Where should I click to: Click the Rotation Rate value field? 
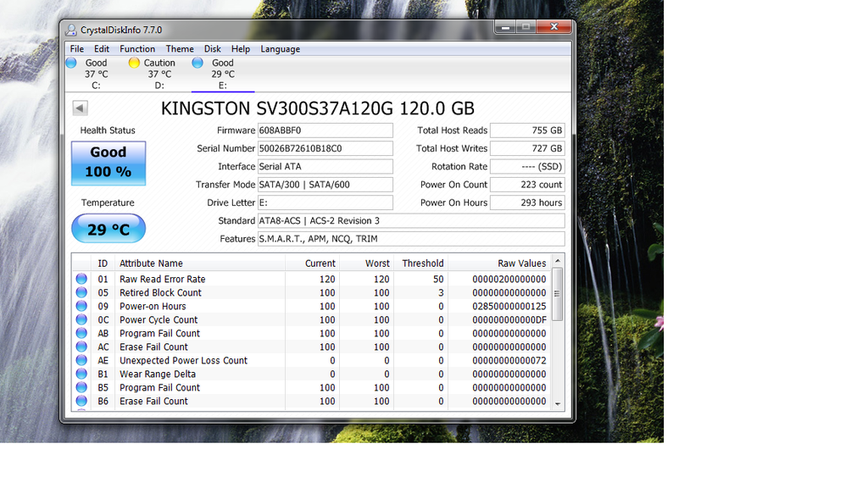(x=527, y=167)
